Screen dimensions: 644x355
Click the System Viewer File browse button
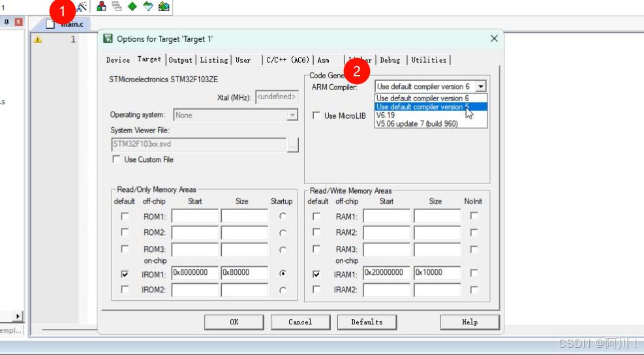pos(292,145)
